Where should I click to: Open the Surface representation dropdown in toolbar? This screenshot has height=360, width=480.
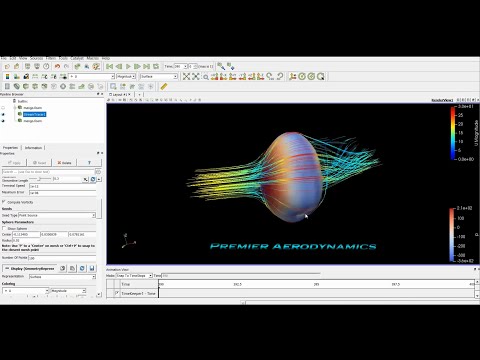[x=159, y=77]
